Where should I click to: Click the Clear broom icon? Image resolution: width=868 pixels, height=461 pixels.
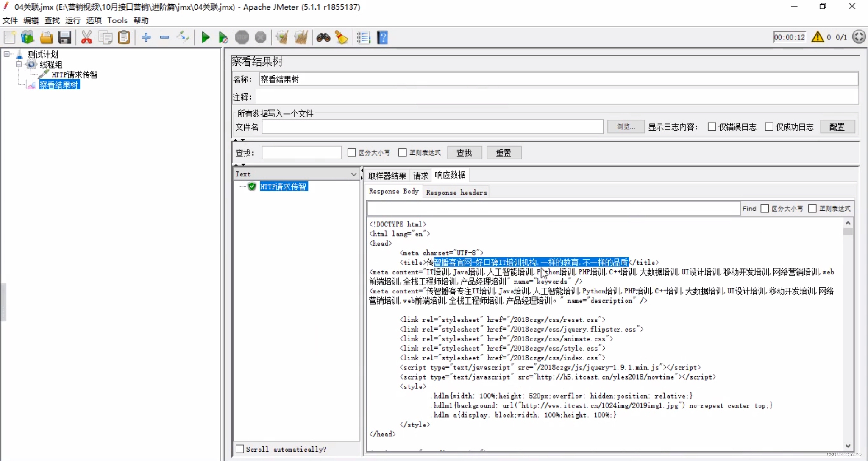click(282, 37)
